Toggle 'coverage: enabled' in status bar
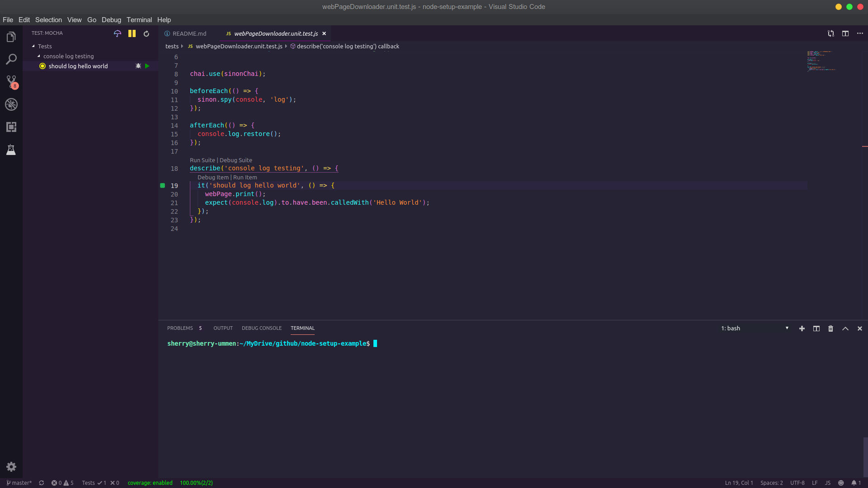The image size is (868, 488). pyautogui.click(x=150, y=483)
